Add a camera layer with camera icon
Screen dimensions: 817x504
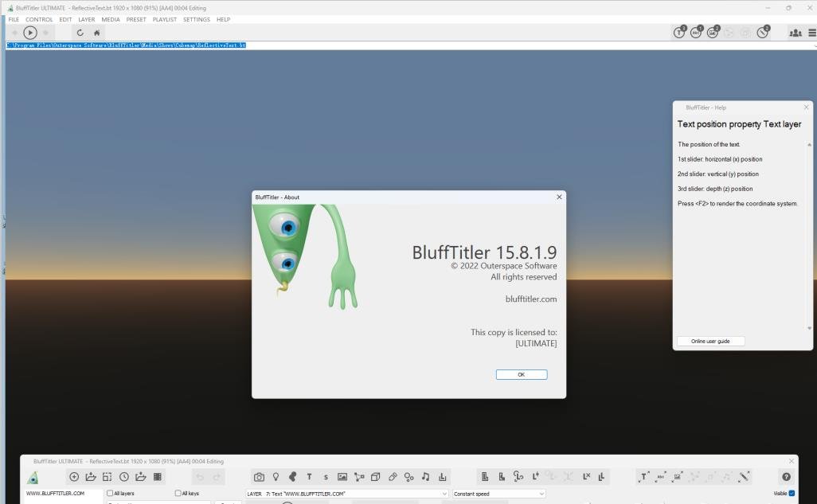point(259,477)
